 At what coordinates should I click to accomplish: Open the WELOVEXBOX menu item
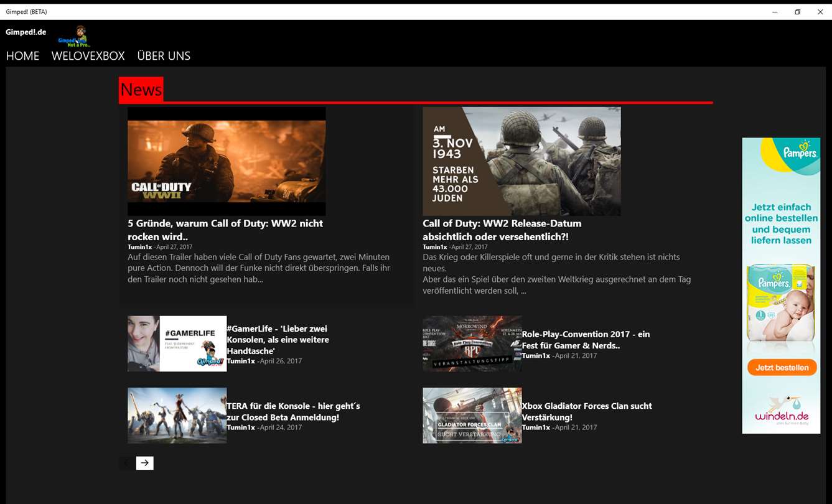point(88,56)
